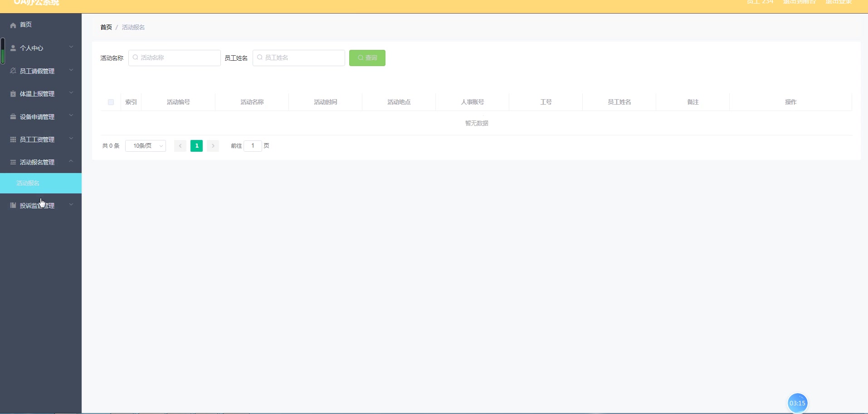
Task: Click the 操作 column header
Action: point(791,102)
